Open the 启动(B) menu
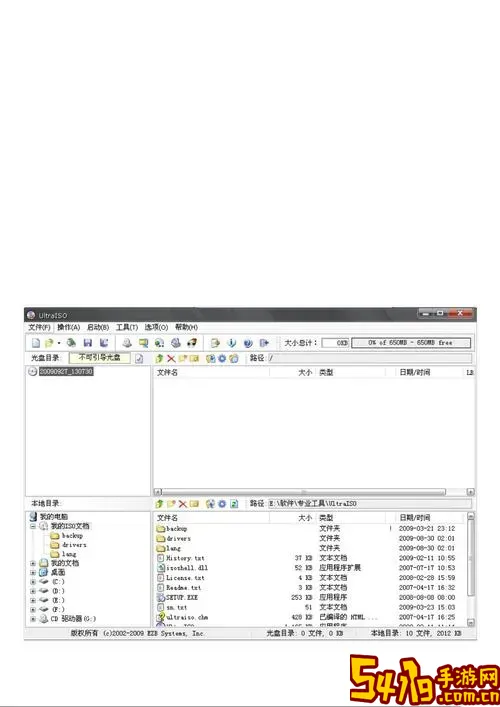The height and width of the screenshot is (707, 500). pyautogui.click(x=98, y=327)
